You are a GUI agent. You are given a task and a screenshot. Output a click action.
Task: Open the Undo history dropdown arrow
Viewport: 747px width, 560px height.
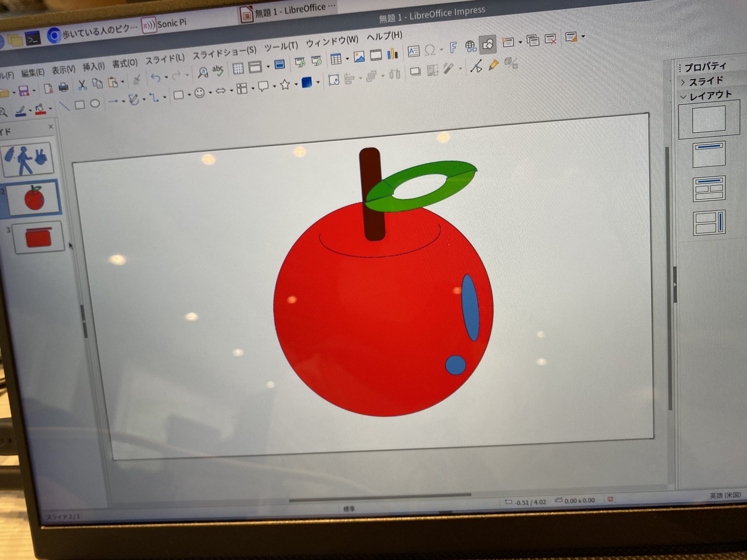tap(166, 77)
